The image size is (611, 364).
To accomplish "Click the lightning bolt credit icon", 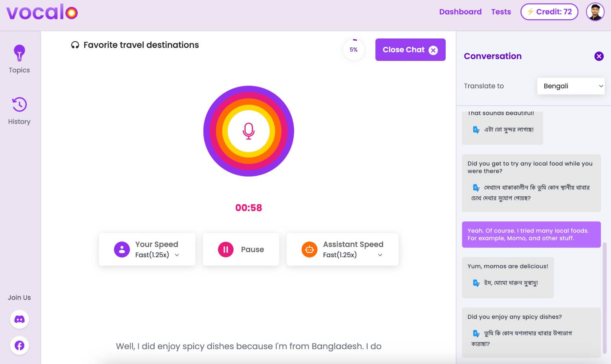I will 531,12.
